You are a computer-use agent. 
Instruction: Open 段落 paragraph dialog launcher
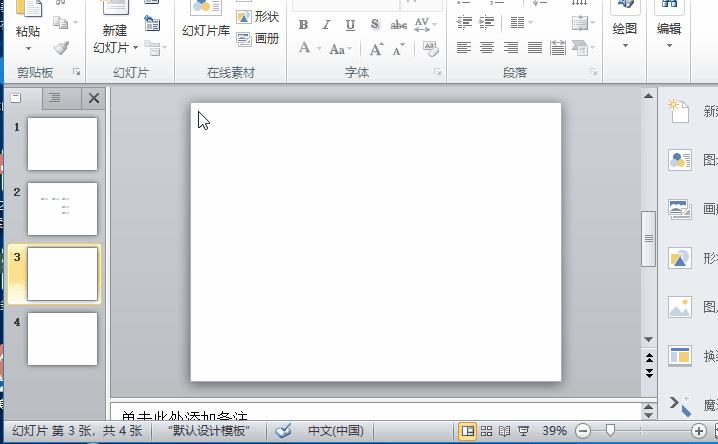click(594, 72)
